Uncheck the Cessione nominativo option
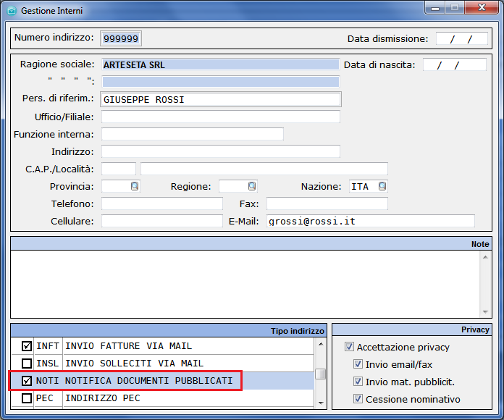 (358, 399)
